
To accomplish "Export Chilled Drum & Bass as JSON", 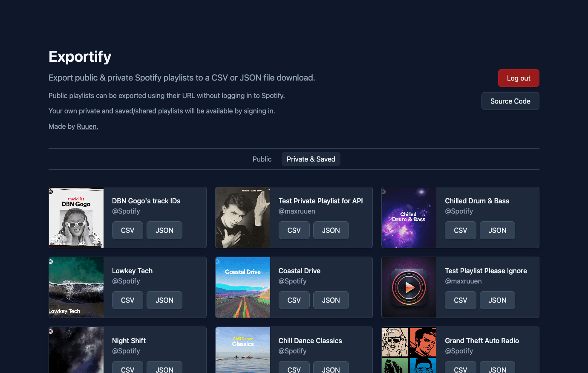I will tap(497, 230).
